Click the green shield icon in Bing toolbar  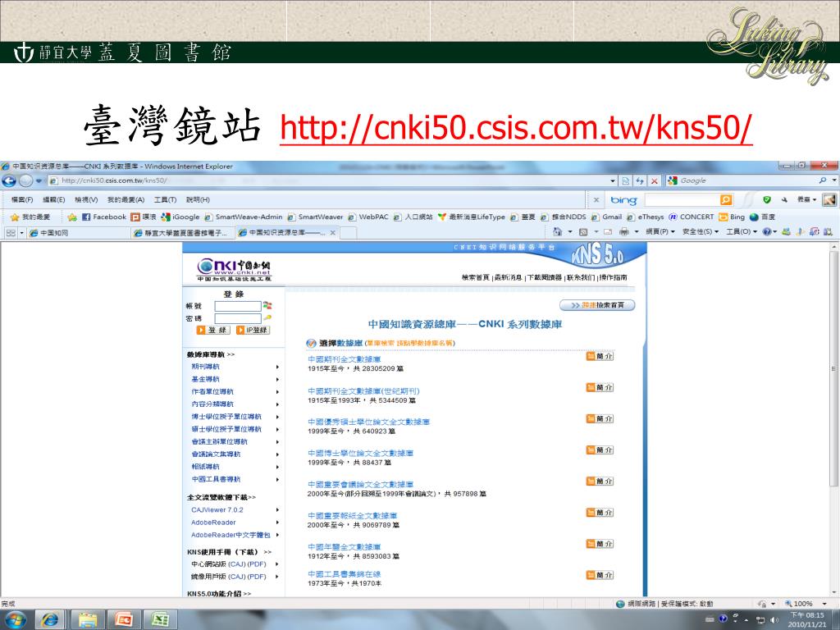[767, 200]
